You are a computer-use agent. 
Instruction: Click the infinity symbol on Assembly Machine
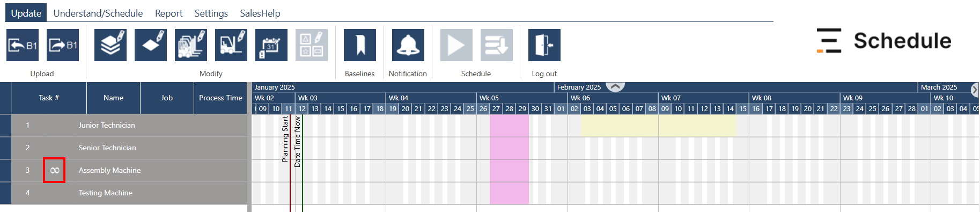[54, 170]
